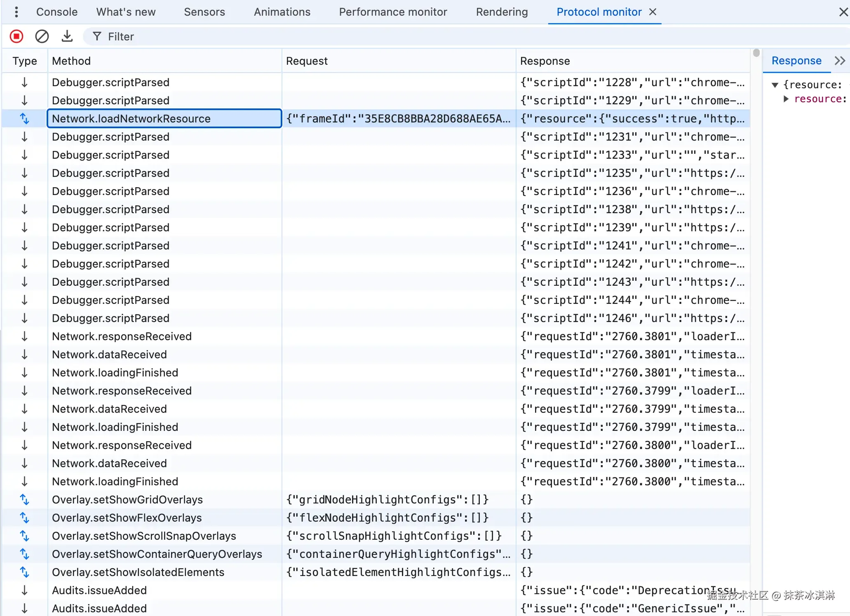Click the filter funnel icon
The height and width of the screenshot is (616, 850).
click(x=97, y=36)
